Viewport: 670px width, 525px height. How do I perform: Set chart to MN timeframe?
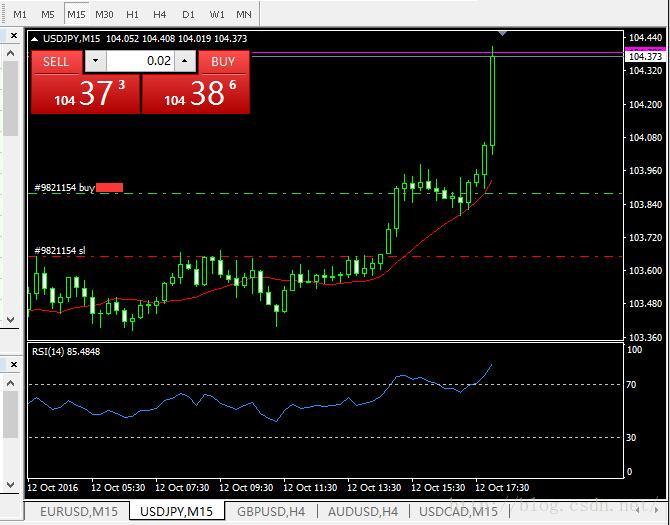pos(244,14)
